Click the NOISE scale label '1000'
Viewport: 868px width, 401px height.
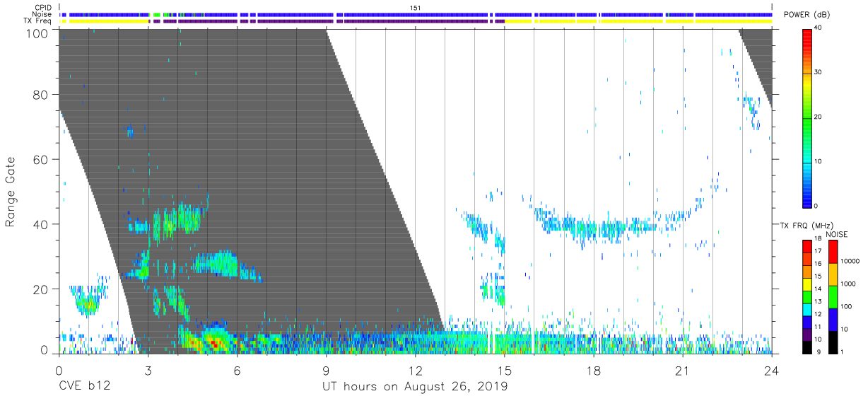point(848,284)
